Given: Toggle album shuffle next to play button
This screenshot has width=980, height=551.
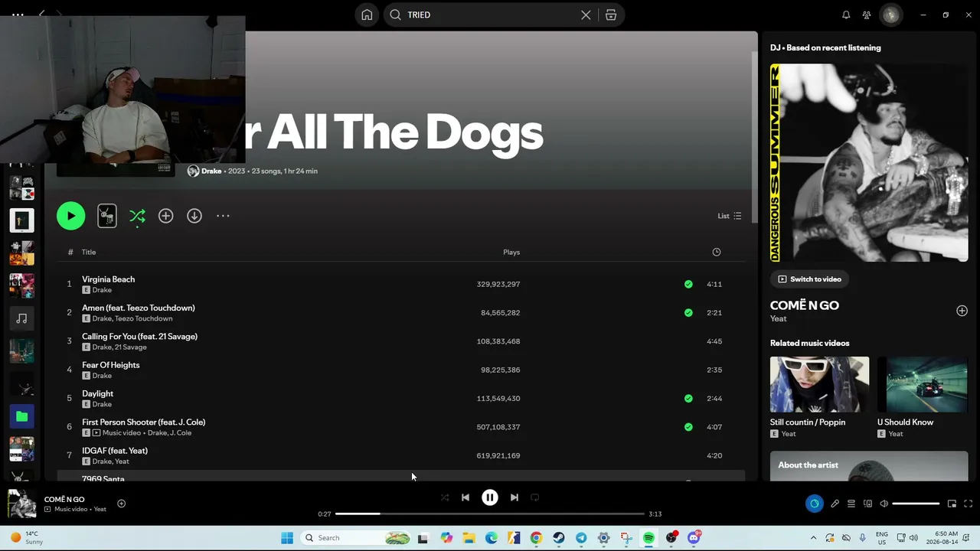Looking at the screenshot, I should pos(137,216).
